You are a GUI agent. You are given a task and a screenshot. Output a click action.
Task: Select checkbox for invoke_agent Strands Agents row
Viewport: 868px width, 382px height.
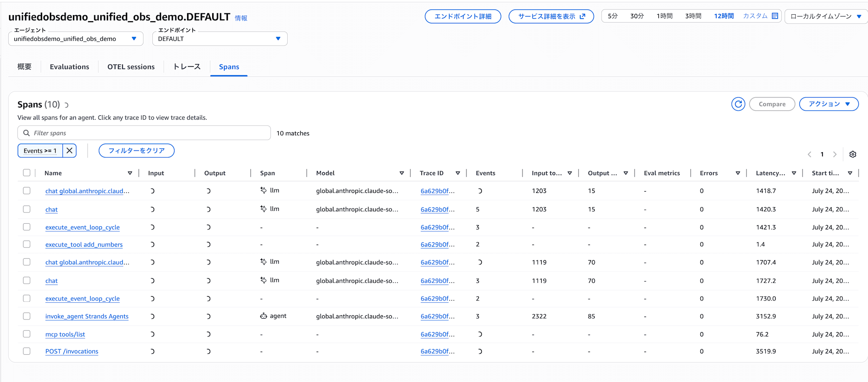coord(26,316)
